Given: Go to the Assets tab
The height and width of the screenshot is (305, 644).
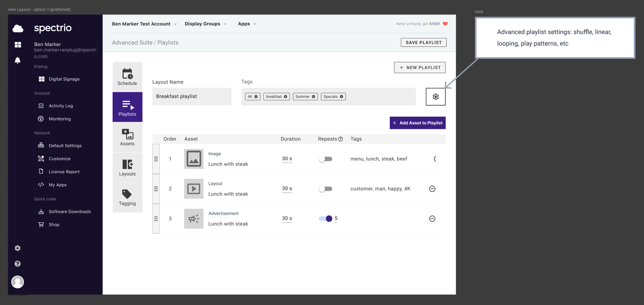Looking at the screenshot, I should 127,137.
